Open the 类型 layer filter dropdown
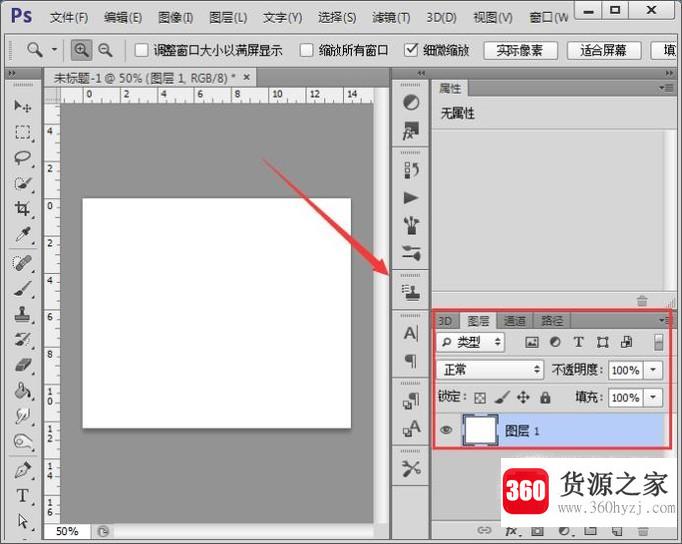The image size is (682, 544). tap(471, 342)
